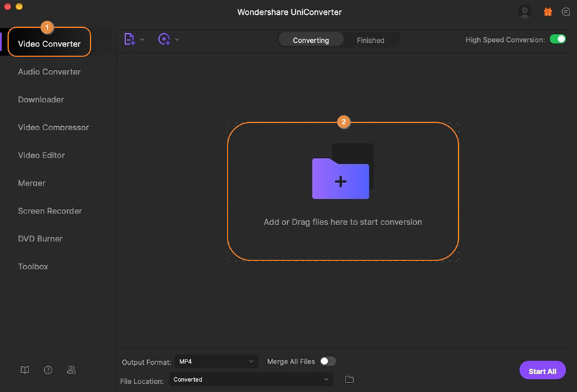Screen dimensions: 577x392
Task: Open the File Location folder icon
Action: click(x=350, y=379)
